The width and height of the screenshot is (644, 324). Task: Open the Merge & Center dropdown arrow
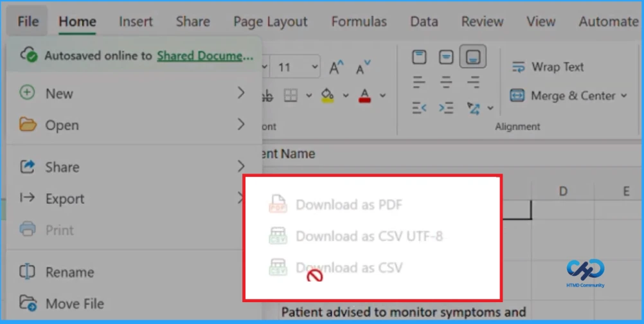click(623, 96)
